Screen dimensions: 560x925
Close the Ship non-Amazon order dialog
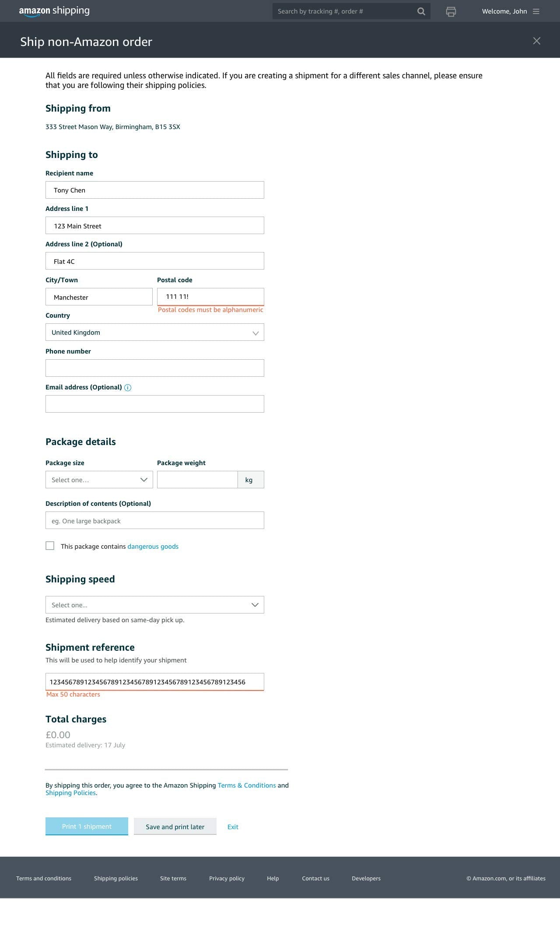point(537,41)
